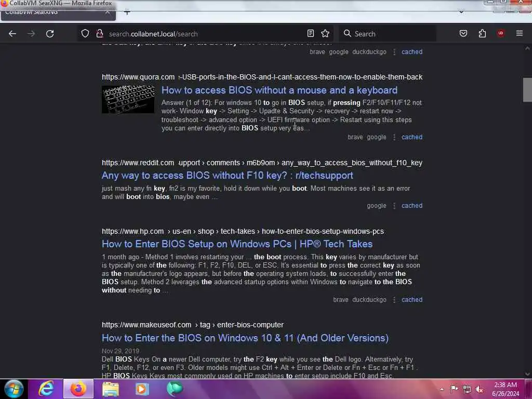The image size is (532, 399).
Task: Bookmark this page with star icon
Action: (x=325, y=33)
